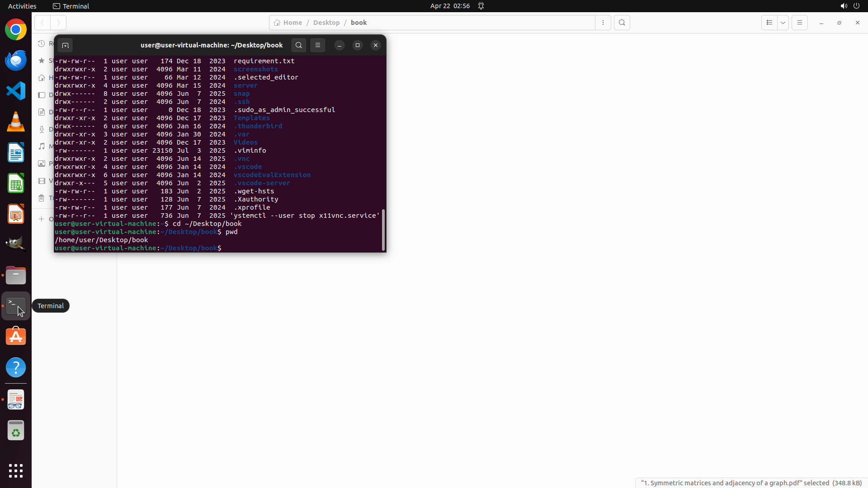The width and height of the screenshot is (868, 488).
Task: Open the terminal hamburger menu
Action: (x=318, y=45)
